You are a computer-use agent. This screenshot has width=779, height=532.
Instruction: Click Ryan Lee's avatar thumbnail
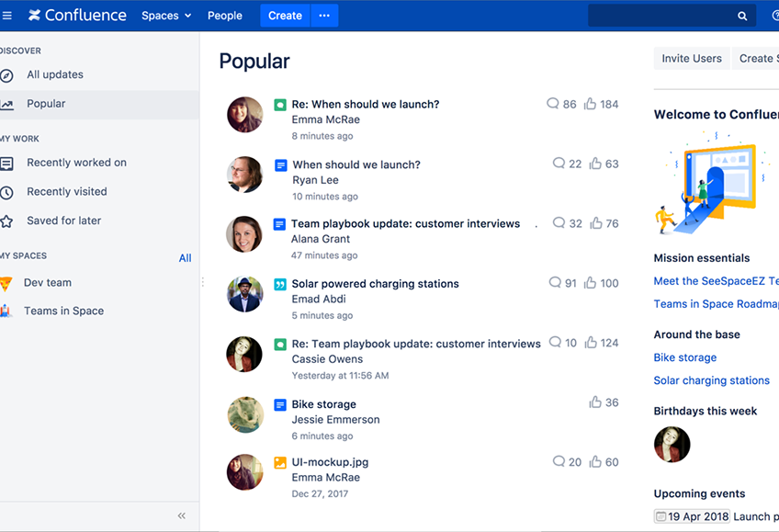pos(245,175)
